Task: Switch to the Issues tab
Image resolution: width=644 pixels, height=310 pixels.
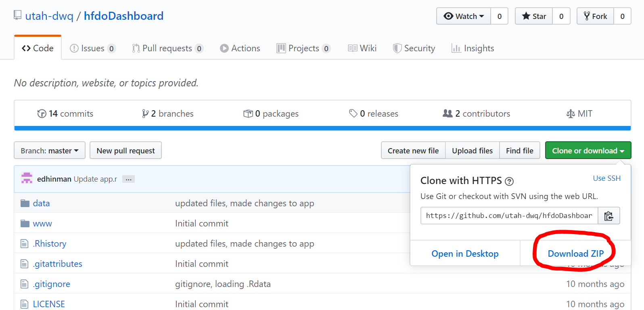Action: point(92,48)
